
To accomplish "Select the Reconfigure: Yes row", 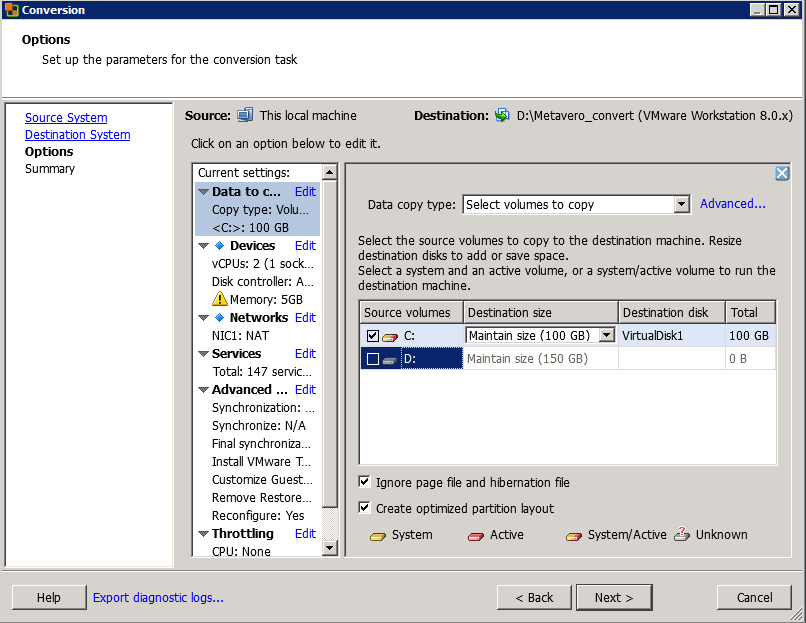I will 257,515.
